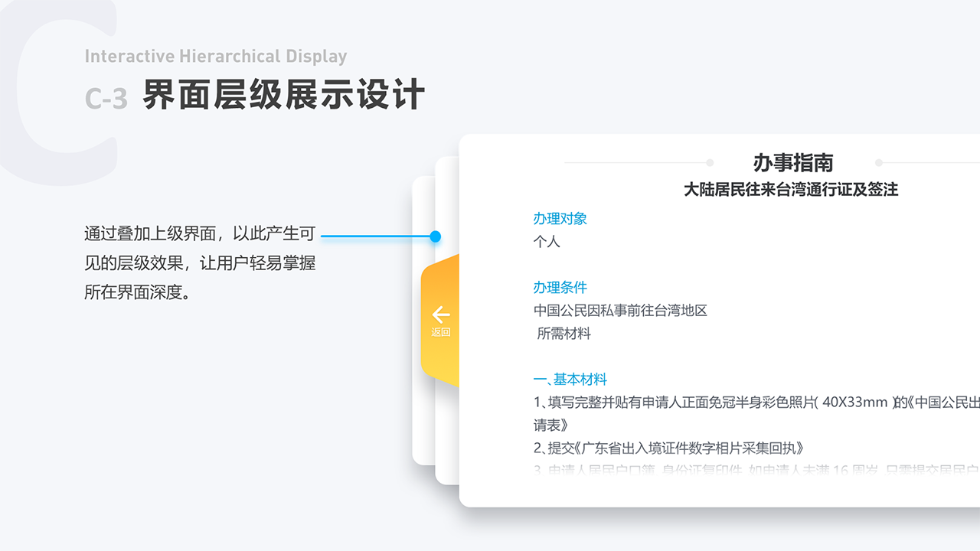Click the 所需材料 text line
The height and width of the screenshot is (551, 980).
(x=564, y=334)
